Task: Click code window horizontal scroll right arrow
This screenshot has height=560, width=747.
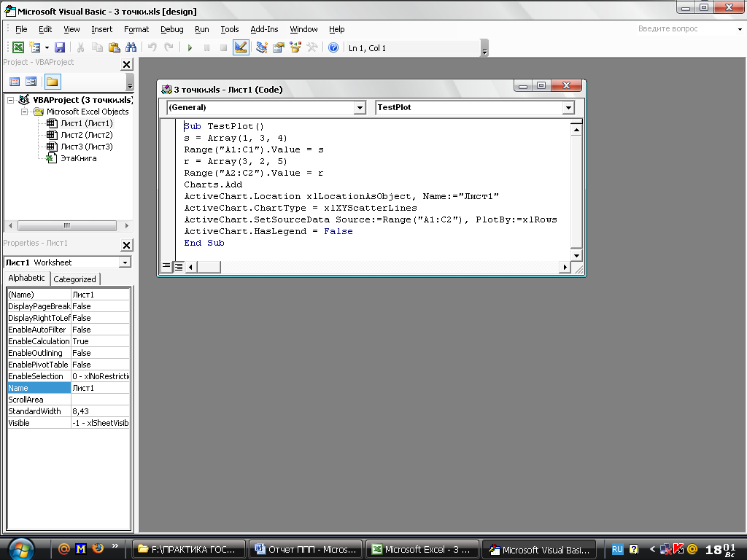Action: pyautogui.click(x=565, y=267)
